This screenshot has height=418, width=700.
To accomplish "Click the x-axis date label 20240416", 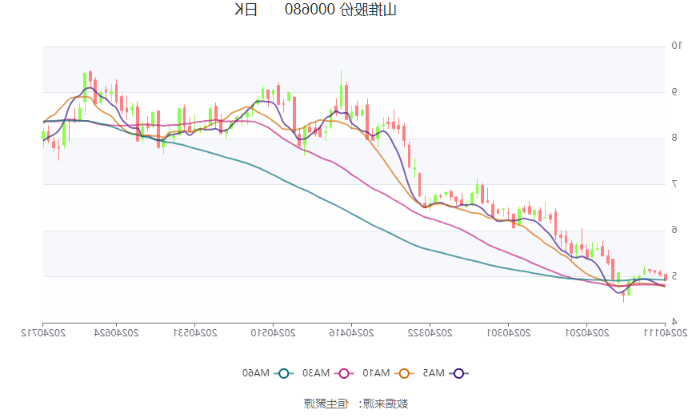I will pos(351,333).
